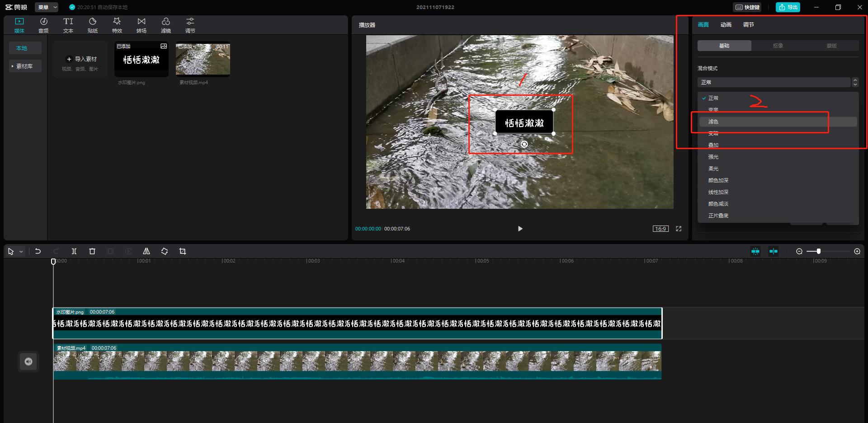Screen dimensions: 868x423
Task: Click the 导出 export button
Action: tap(788, 7)
